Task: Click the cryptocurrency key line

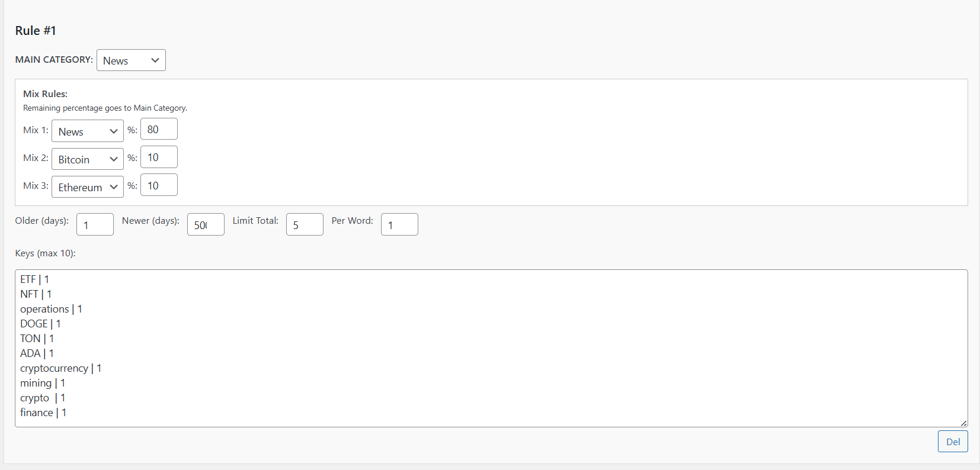Action: (x=60, y=368)
